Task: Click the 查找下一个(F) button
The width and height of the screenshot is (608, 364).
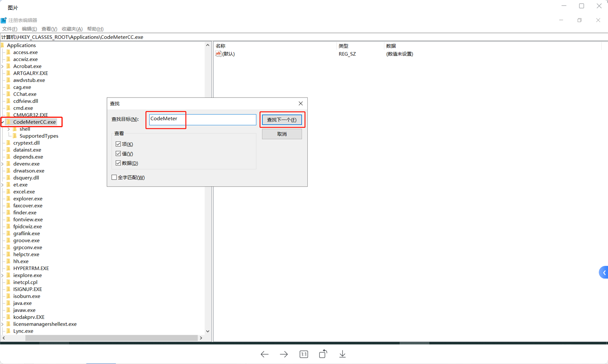Action: tap(282, 120)
